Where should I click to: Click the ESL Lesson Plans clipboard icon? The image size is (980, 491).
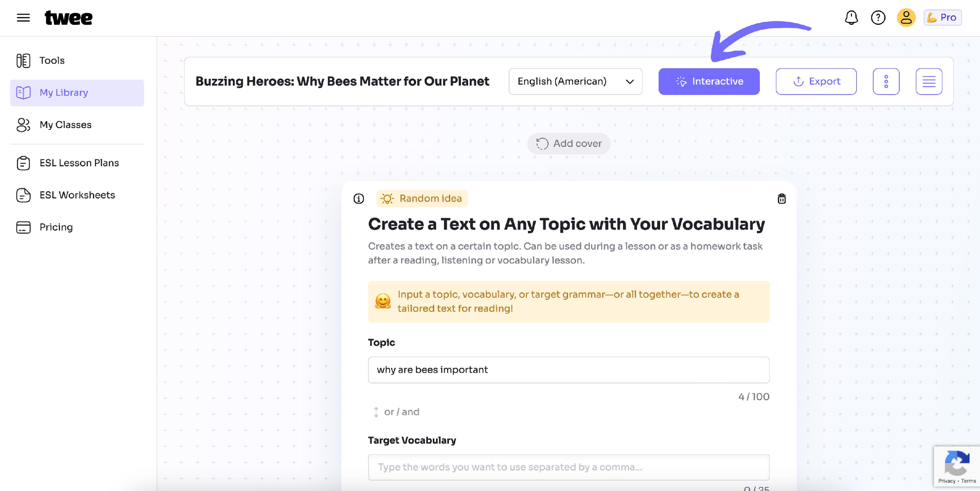coord(23,163)
